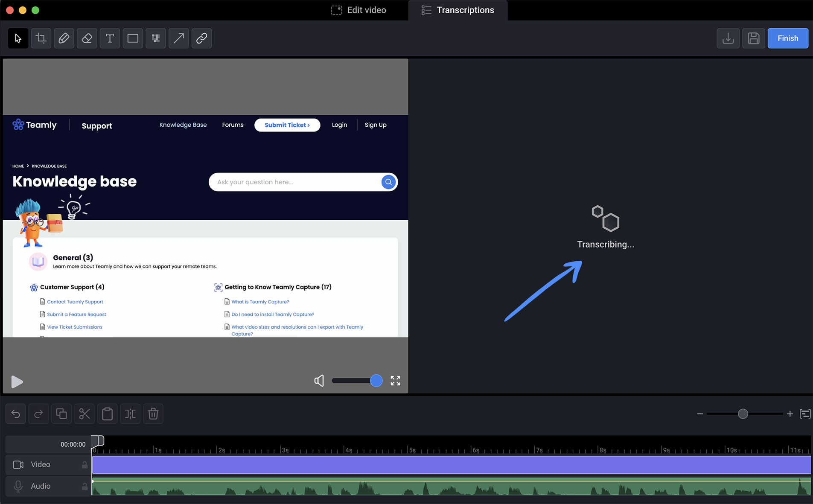Image resolution: width=813 pixels, height=504 pixels.
Task: Click the Undo arrow button
Action: [16, 414]
